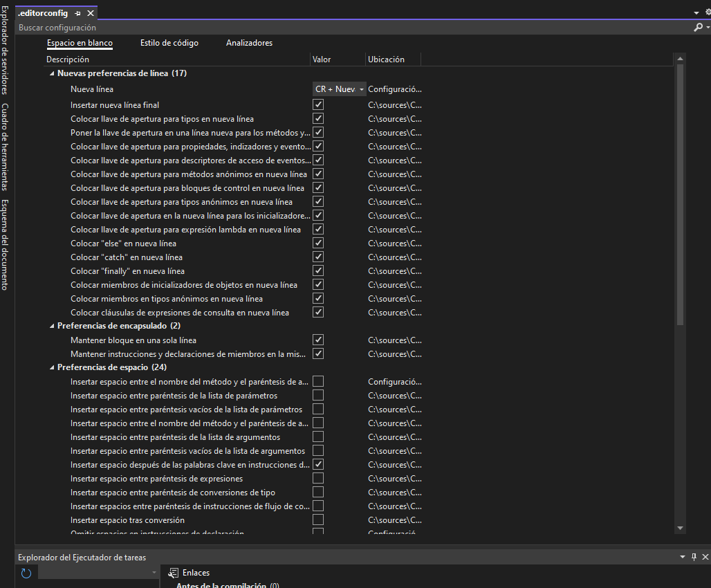Collapse Preferencias de espacio section
Viewport: 711px width, 588px height.
[x=51, y=367]
